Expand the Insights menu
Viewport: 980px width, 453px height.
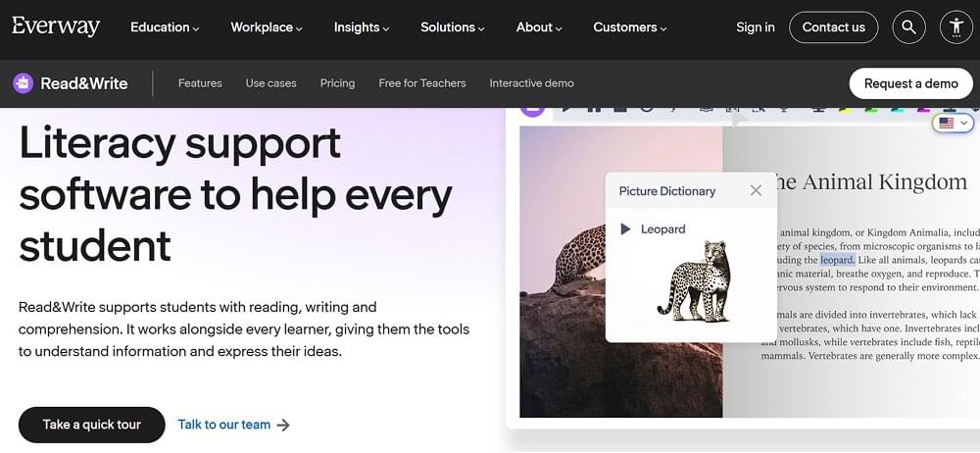[x=362, y=27]
